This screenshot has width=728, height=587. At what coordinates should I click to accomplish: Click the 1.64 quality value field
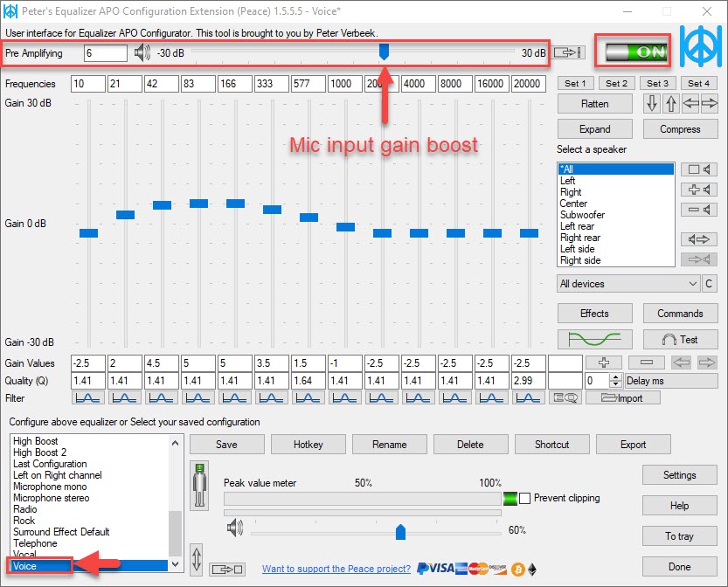tap(309, 381)
